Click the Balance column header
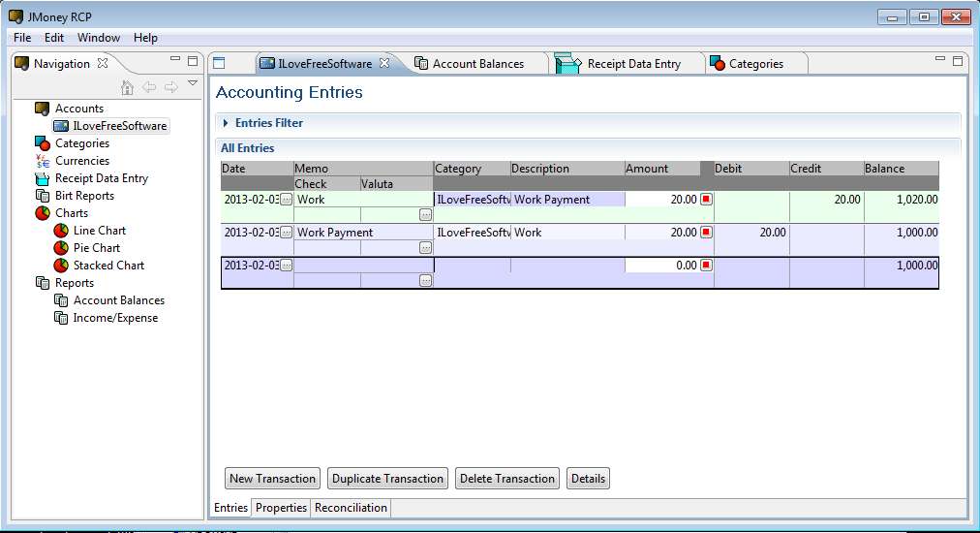This screenshot has width=980, height=533. [901, 169]
